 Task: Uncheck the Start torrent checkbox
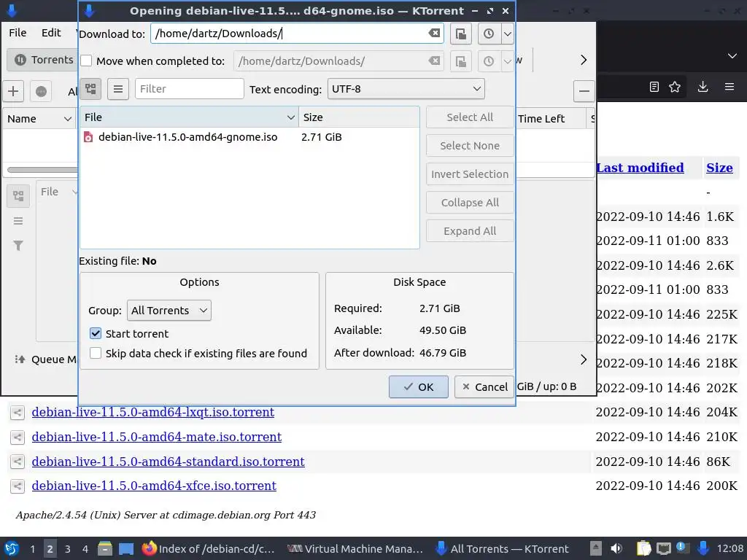(x=96, y=333)
